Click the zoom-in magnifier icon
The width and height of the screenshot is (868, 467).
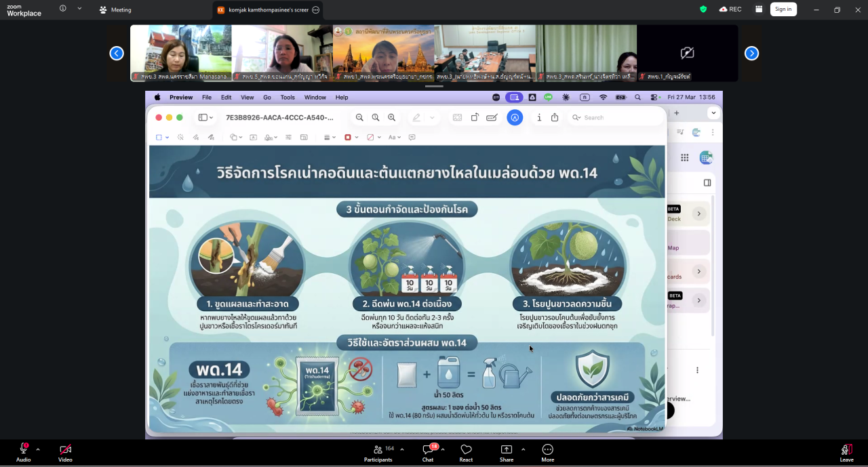point(391,117)
